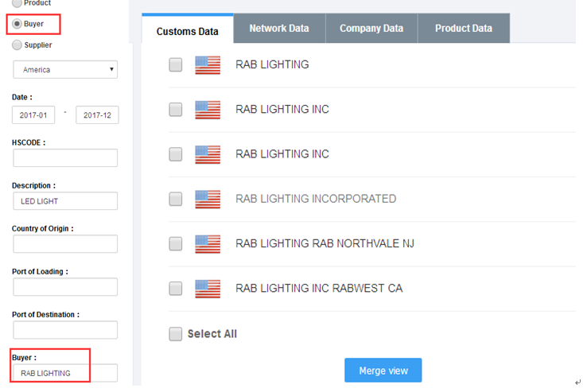Click the flag icon for RAB LIGHTING INC RABWEST CA
Screen dimensions: 583x392
tap(208, 288)
